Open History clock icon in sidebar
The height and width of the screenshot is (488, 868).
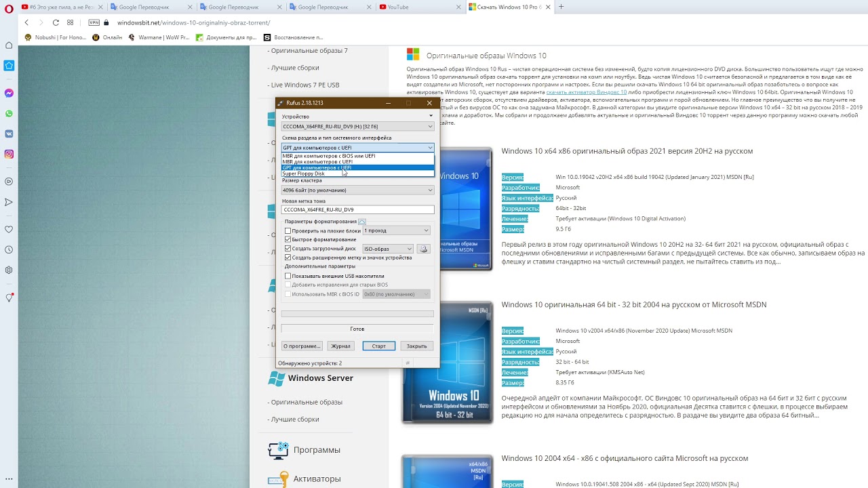tap(9, 249)
